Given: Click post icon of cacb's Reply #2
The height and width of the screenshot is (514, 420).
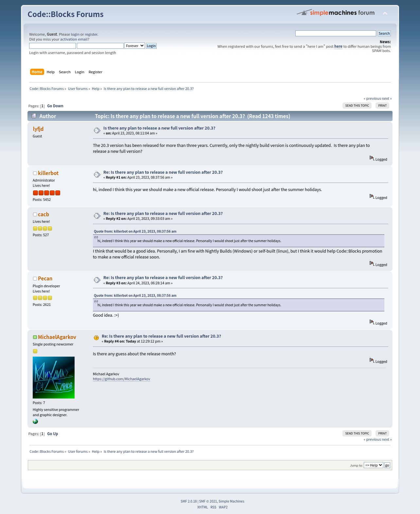Looking at the screenshot, I should [x=97, y=216].
